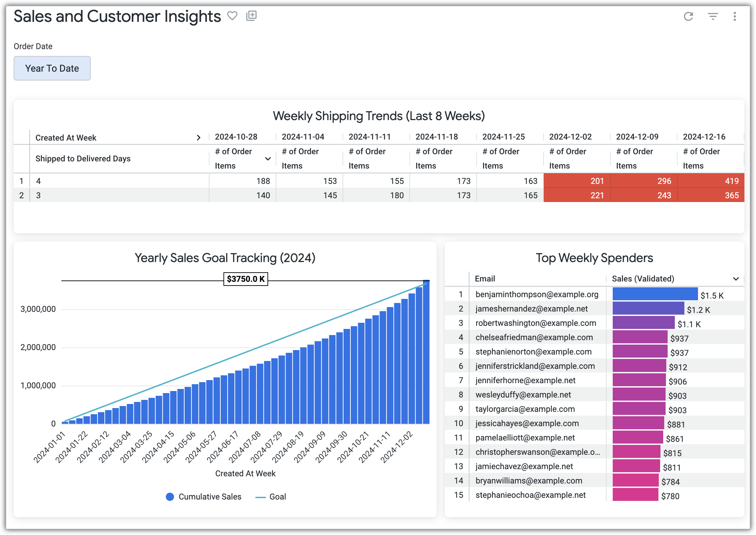This screenshot has height=535, width=756.
Task: Open the three-dot dashboard options menu
Action: [x=735, y=17]
